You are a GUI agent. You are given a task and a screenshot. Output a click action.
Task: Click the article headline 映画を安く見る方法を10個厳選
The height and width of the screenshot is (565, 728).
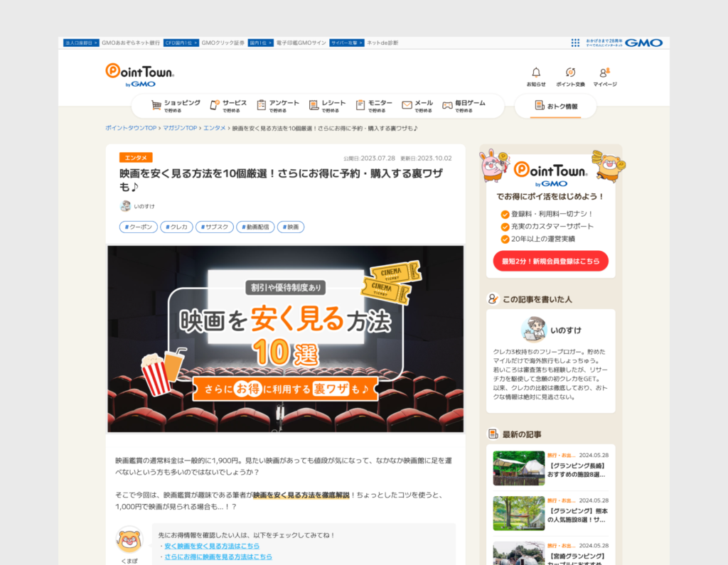pos(282,180)
